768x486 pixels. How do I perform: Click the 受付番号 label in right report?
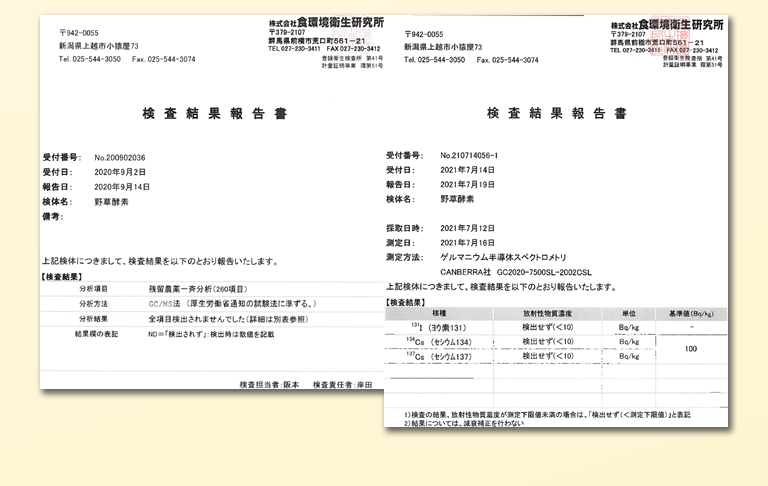405,155
